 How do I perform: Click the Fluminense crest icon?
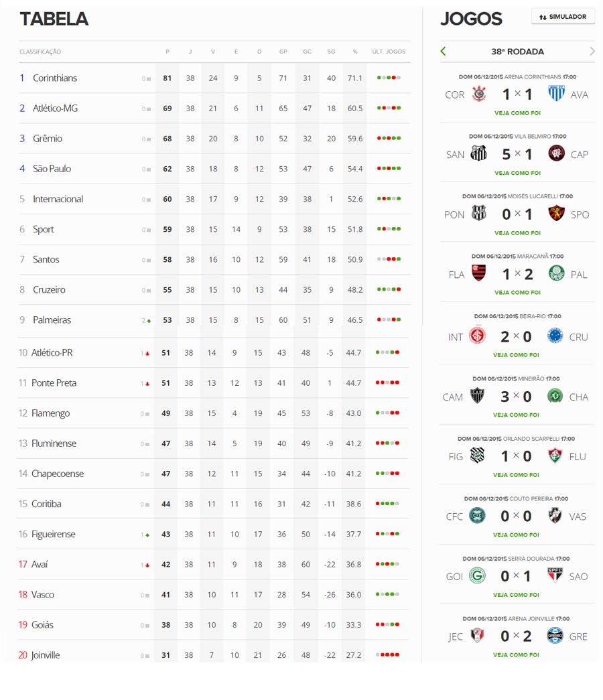click(555, 456)
